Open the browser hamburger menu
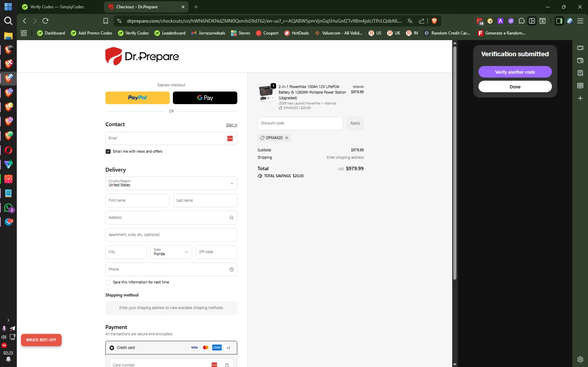Viewport: 588px width, 367px height. pos(580,21)
